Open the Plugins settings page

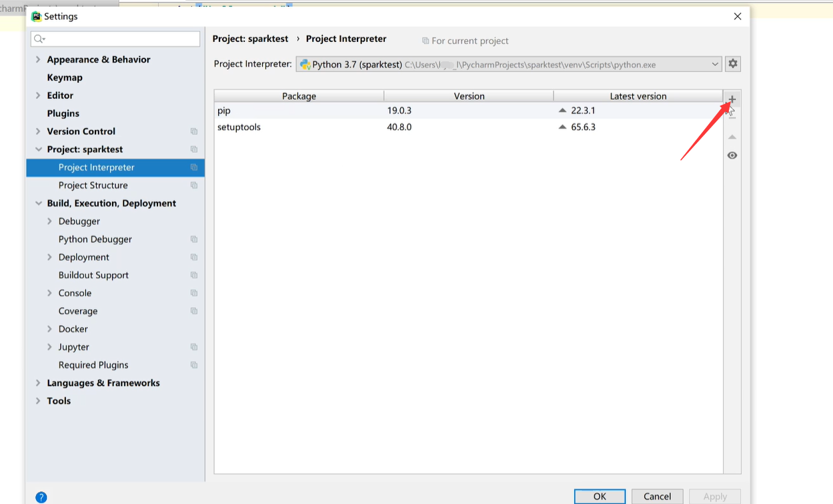pos(63,113)
